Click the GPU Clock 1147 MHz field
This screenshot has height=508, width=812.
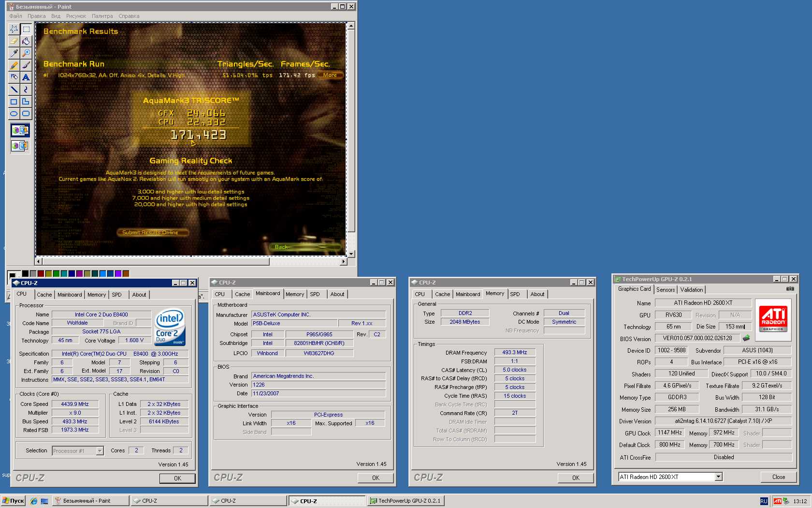[669, 433]
